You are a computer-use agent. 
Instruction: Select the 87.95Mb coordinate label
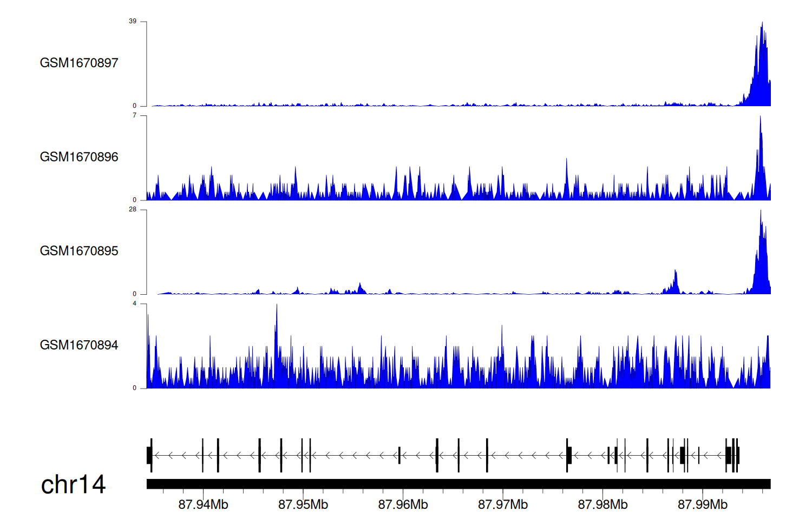(303, 505)
